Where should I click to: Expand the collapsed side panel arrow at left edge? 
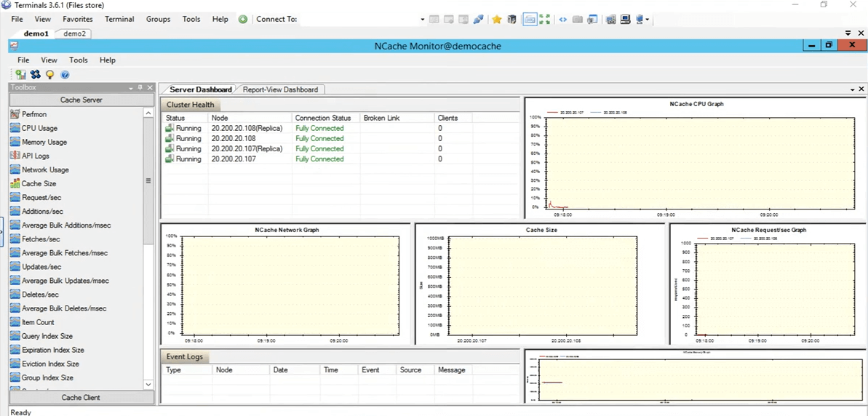tap(2, 233)
